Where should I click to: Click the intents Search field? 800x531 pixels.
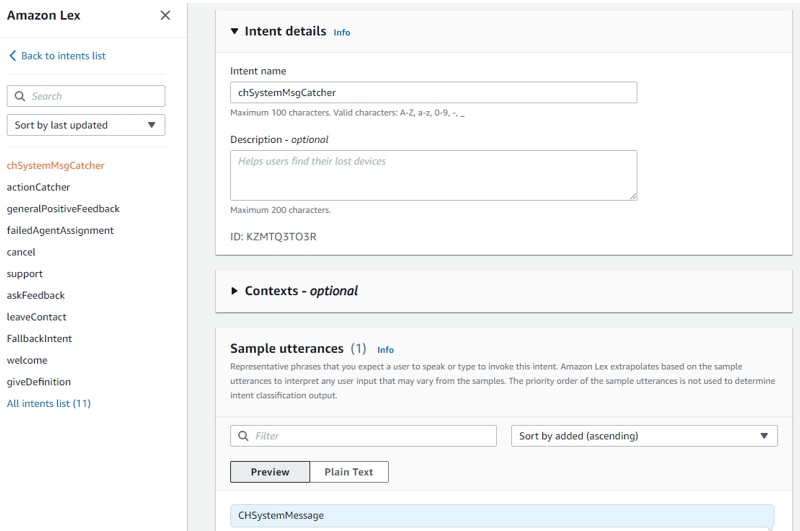[86, 96]
